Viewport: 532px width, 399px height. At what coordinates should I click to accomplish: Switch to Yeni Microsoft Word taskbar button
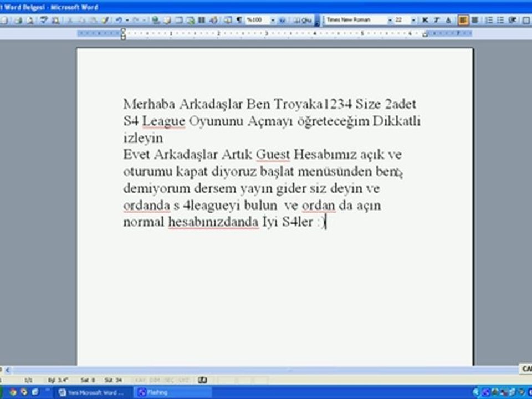coord(93,392)
